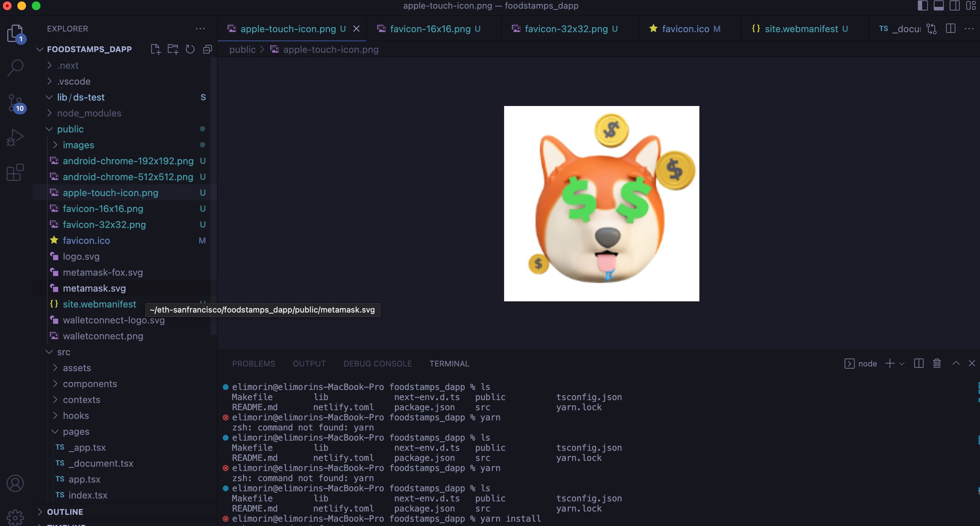Open the Extensions view
Screen dimensions: 980x526
[15, 173]
